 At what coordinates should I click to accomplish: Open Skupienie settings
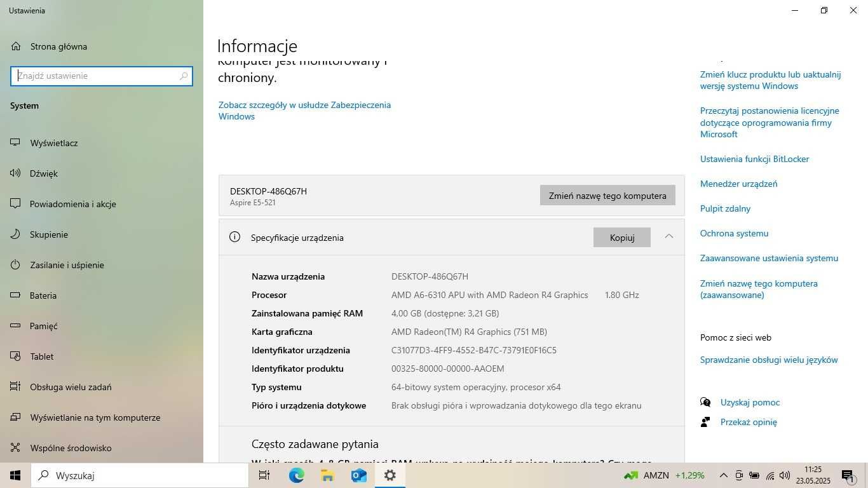[102, 234]
